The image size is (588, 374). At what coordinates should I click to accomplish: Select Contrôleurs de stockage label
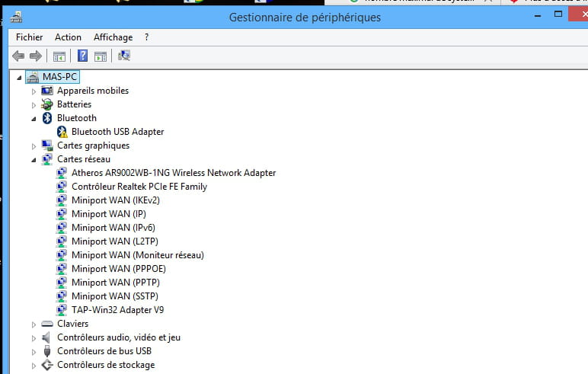(x=106, y=365)
